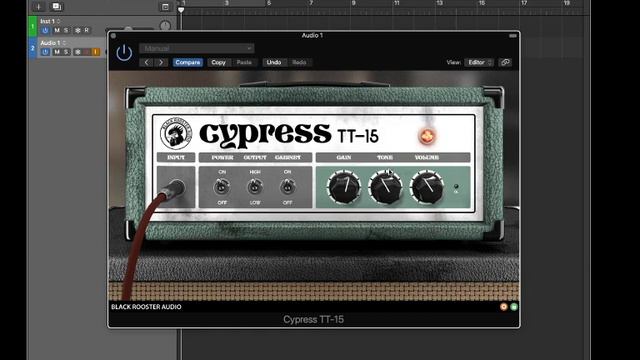Toggle power button on Inst 1 track
This screenshot has height=360, width=640.
pyautogui.click(x=45, y=30)
